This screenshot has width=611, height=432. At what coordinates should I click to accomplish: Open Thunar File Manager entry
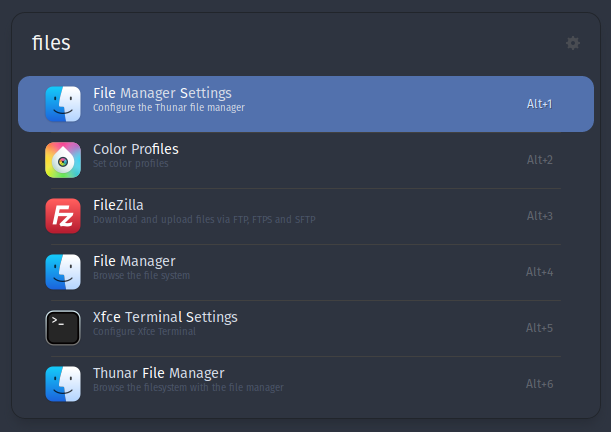(x=158, y=374)
